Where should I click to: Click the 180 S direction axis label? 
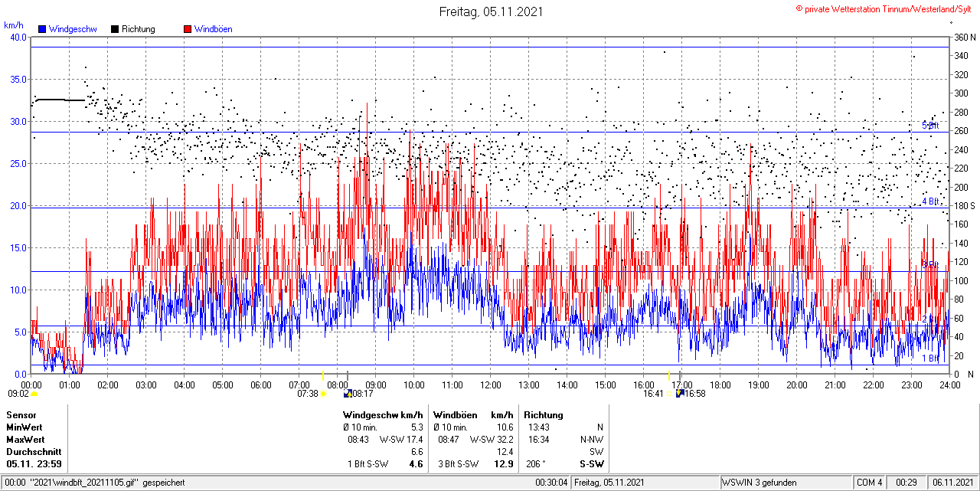pos(965,206)
